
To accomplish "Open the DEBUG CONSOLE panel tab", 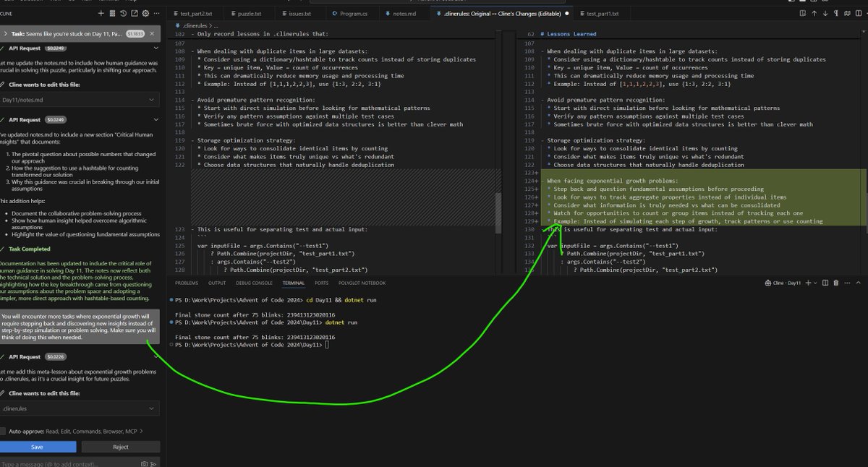I will click(x=253, y=283).
